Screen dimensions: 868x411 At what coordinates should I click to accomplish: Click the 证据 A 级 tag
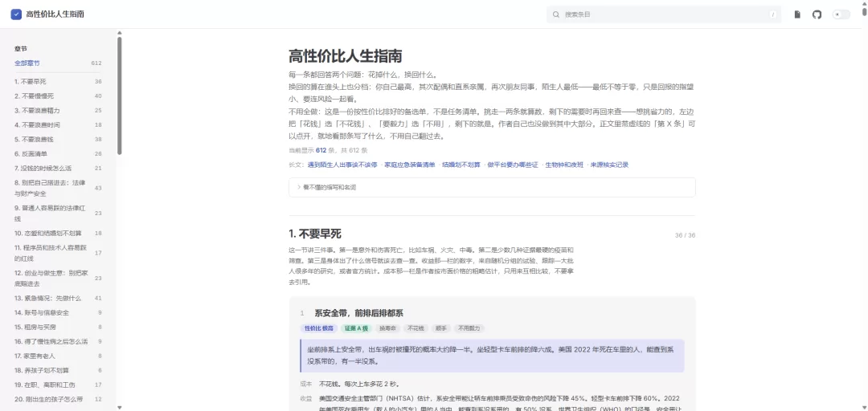(356, 328)
